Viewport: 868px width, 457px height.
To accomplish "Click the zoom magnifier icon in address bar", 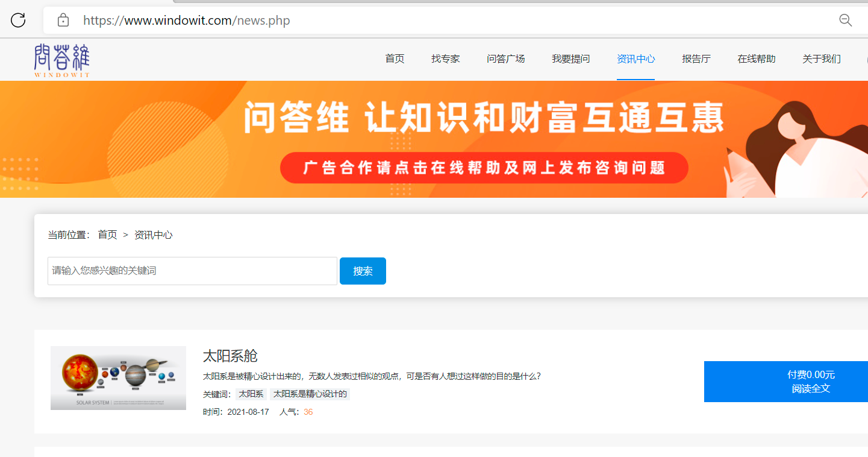I will (845, 20).
